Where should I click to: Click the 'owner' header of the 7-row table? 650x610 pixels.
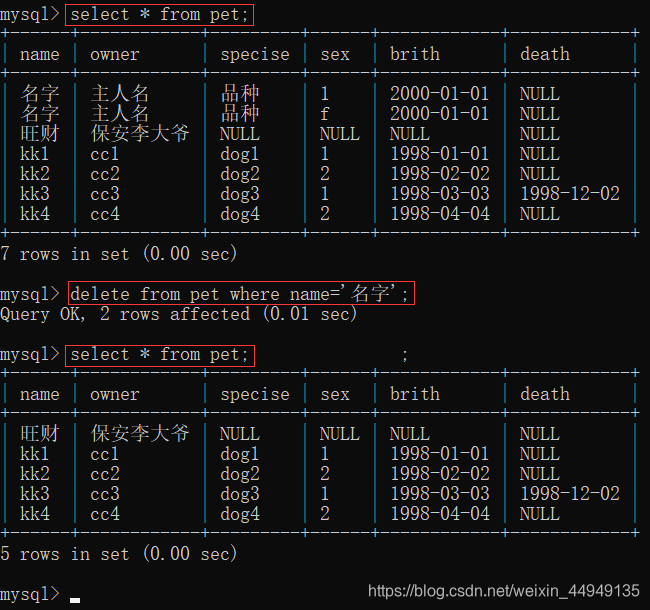point(115,54)
